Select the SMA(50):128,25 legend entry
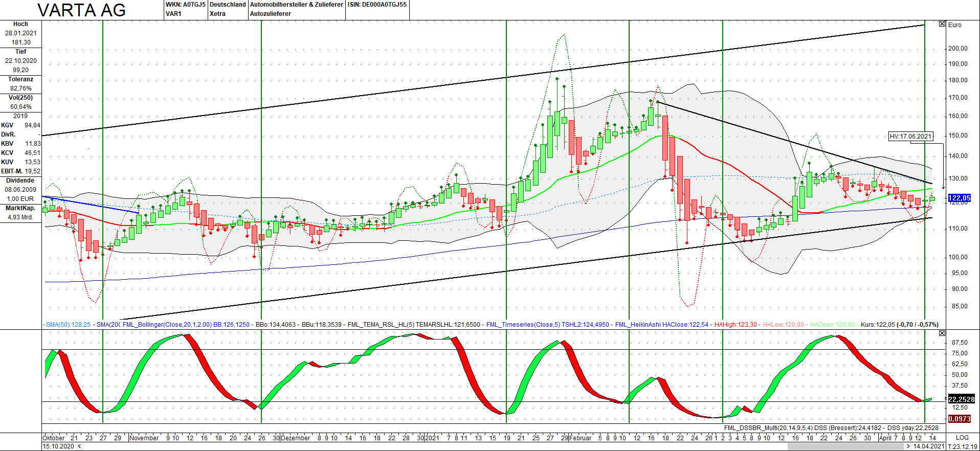980x451 pixels. click(68, 325)
